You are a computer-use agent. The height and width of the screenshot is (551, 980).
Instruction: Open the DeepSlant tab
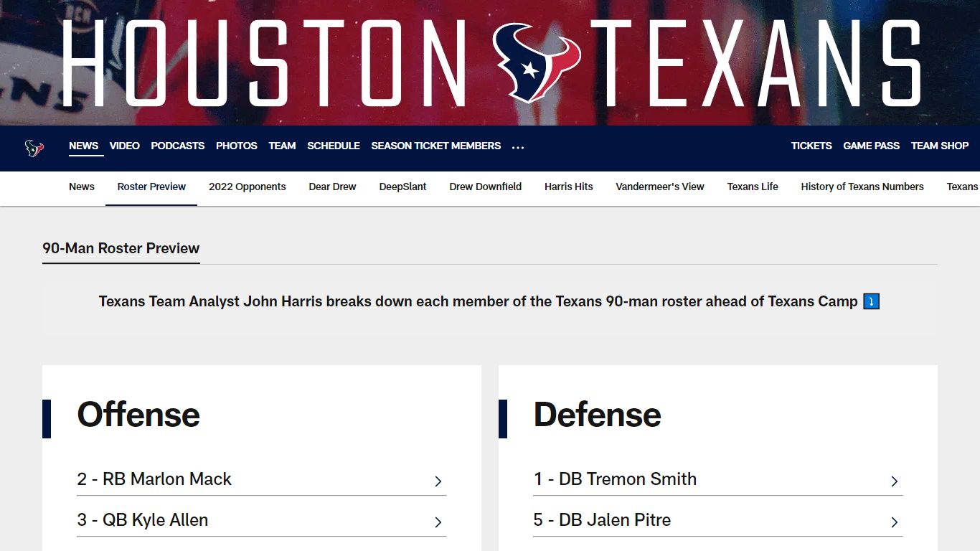[403, 187]
